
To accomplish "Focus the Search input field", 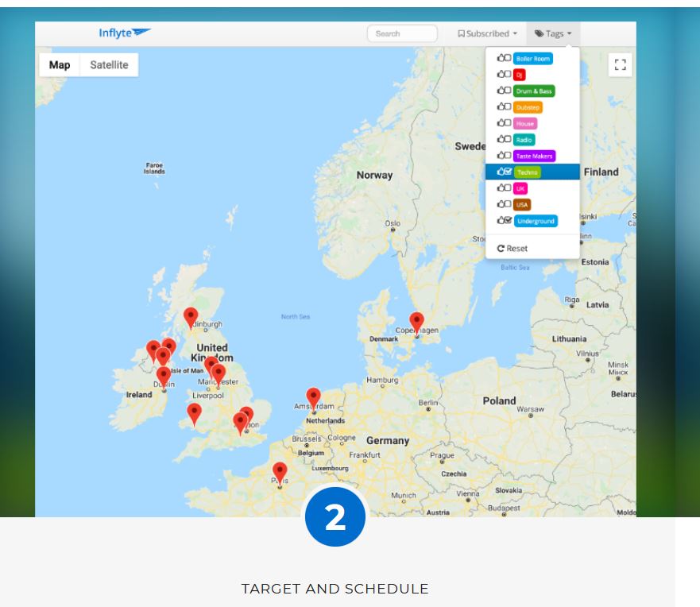I will [402, 33].
